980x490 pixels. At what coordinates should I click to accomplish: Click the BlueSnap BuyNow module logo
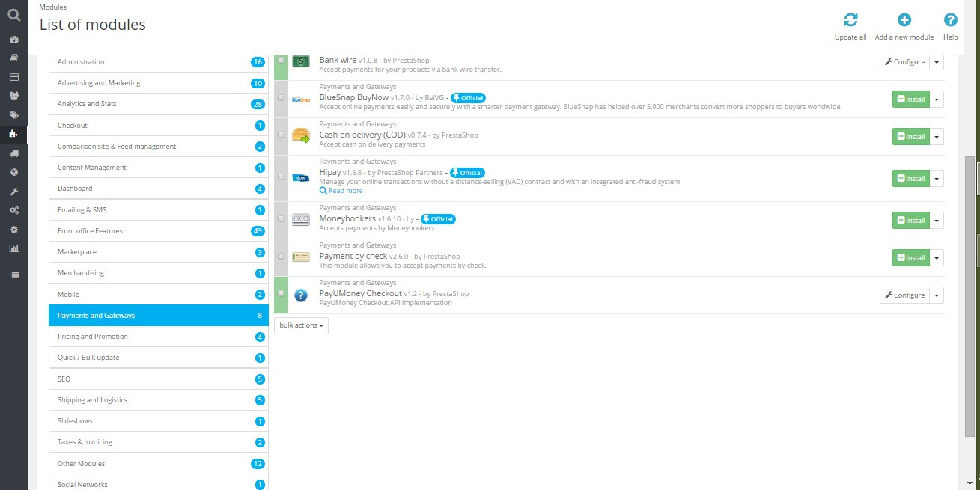point(301,99)
